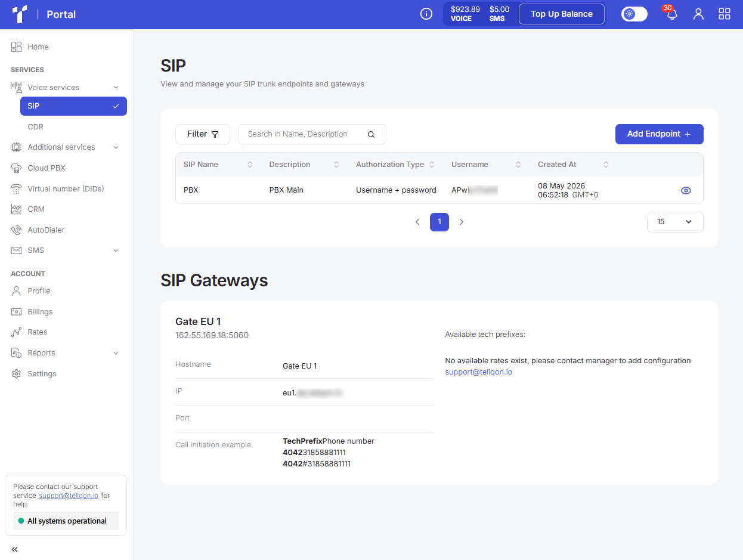Click the Reports document icon
This screenshot has width=743, height=560.
coord(17,353)
